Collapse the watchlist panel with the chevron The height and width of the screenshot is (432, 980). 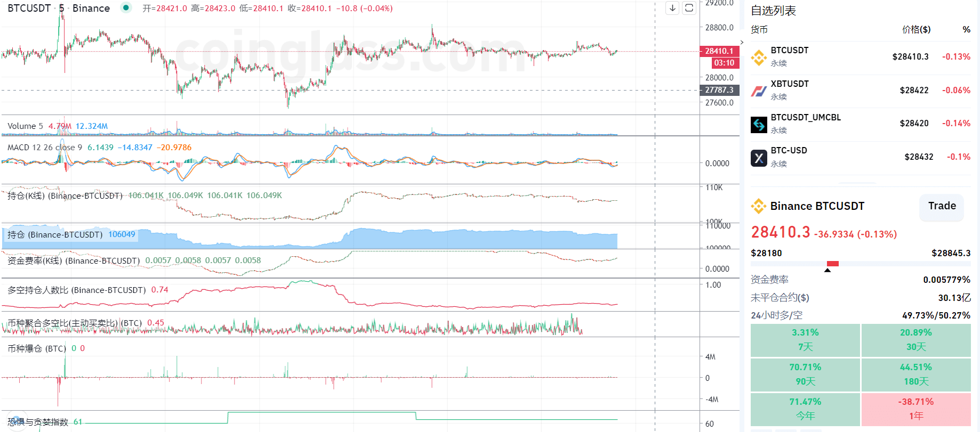pos(742,42)
